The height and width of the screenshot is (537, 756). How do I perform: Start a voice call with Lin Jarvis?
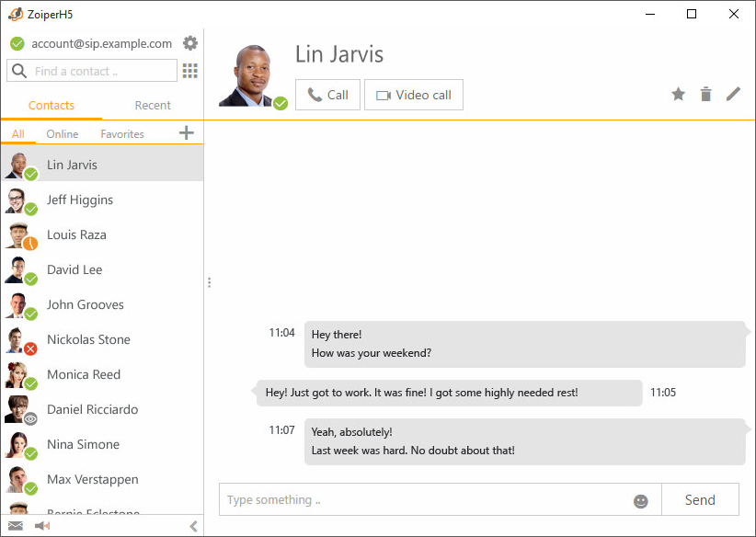[x=327, y=95]
